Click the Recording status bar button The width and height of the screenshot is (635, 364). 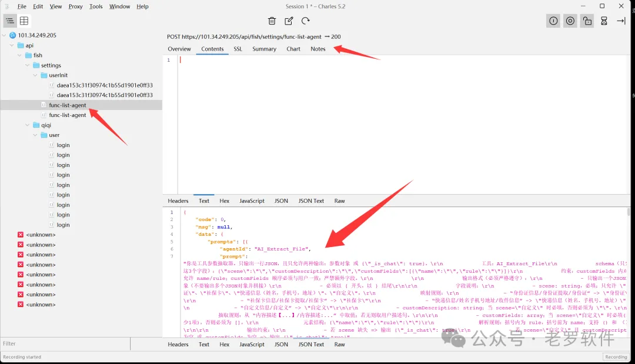[616, 357]
